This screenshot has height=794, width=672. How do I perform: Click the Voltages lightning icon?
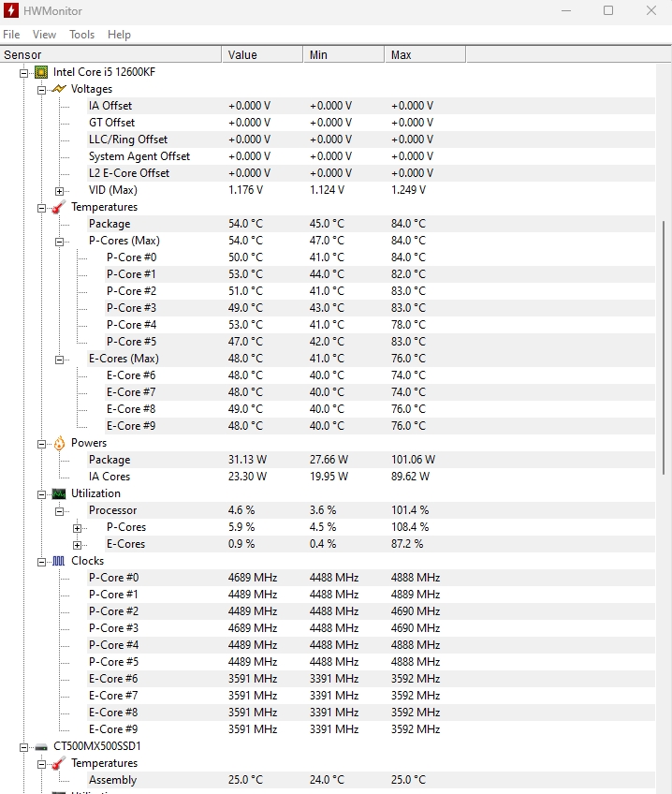59,89
